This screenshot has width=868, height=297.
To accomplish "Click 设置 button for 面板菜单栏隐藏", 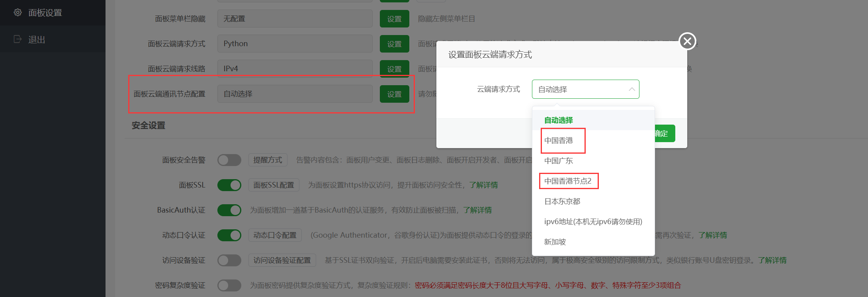I will [395, 19].
